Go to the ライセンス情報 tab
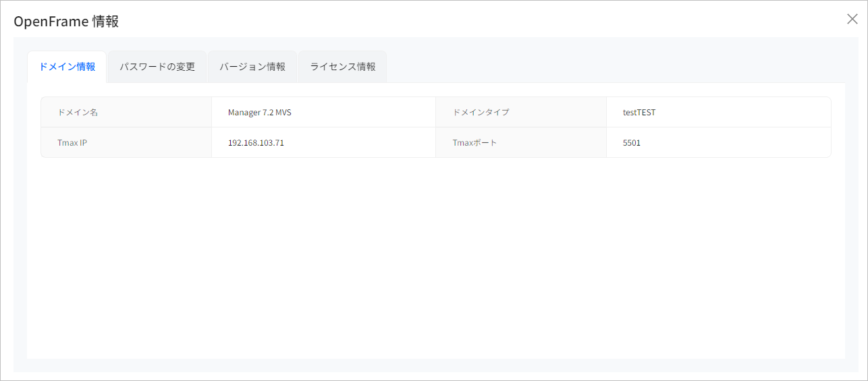 pyautogui.click(x=343, y=67)
